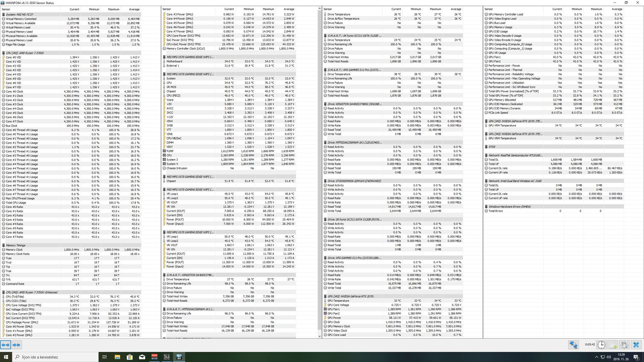Select the CPU [#0]: AMD Ryzen 7 3700X: Enhanced header

click(x=71, y=292)
